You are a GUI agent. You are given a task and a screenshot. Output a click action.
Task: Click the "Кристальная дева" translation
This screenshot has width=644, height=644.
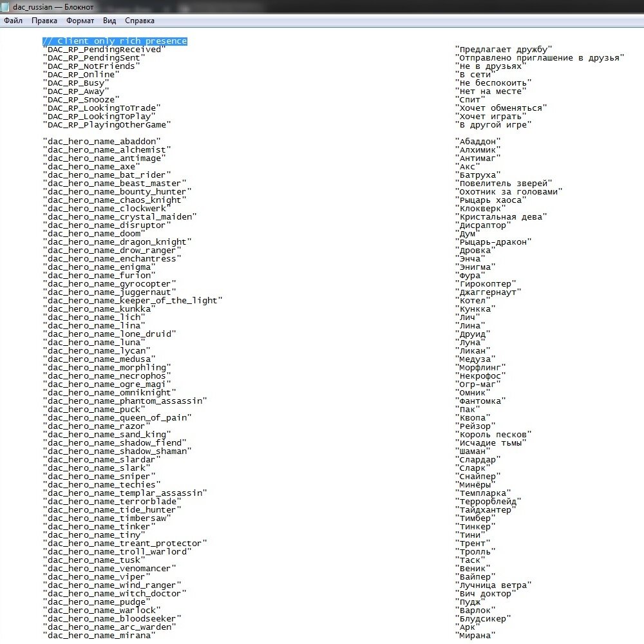click(x=500, y=217)
